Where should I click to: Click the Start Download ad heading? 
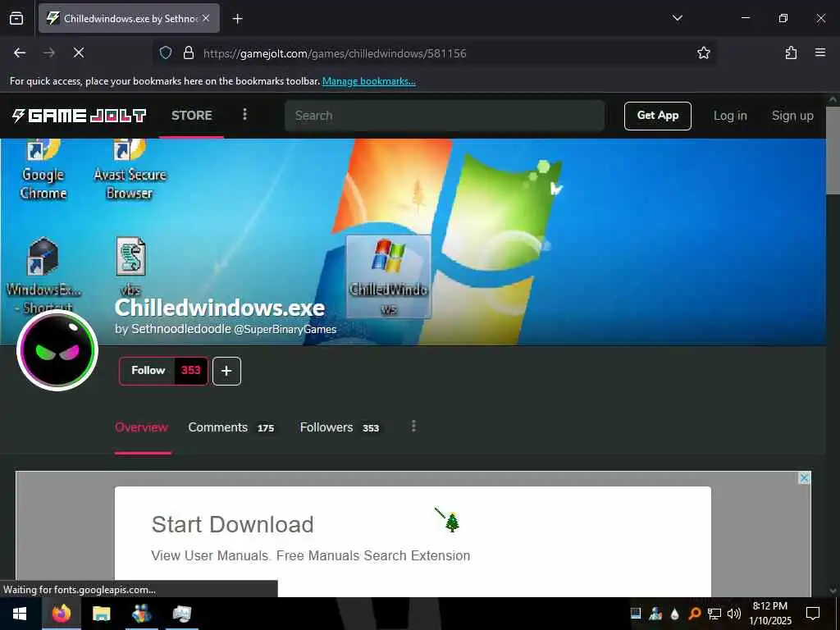pos(232,524)
